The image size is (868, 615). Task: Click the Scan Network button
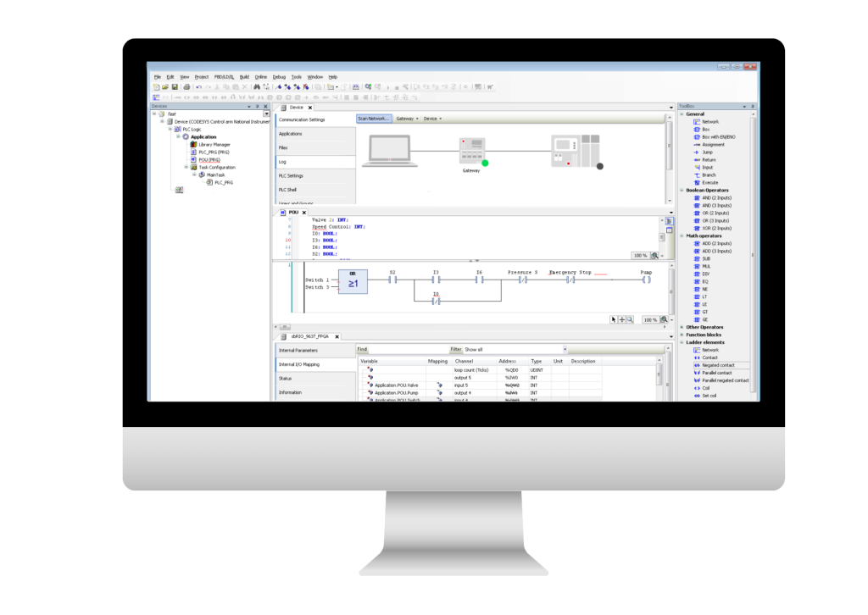(x=374, y=119)
